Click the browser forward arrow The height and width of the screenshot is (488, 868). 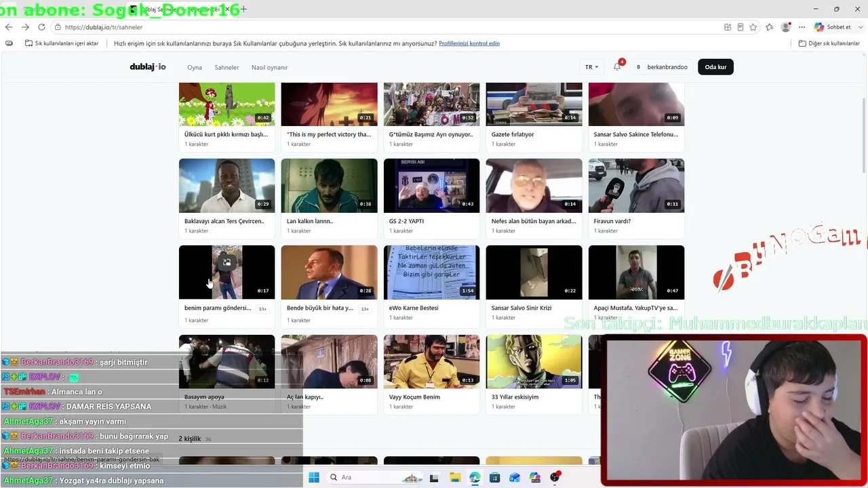[25, 27]
